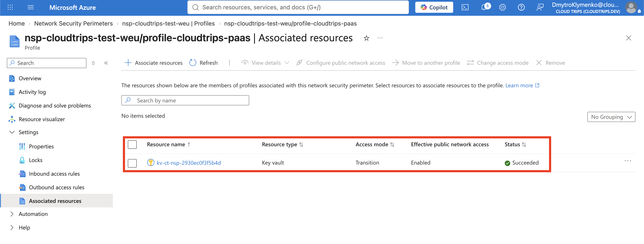
Task: Click the profile document icon beside title
Action: pos(14,41)
